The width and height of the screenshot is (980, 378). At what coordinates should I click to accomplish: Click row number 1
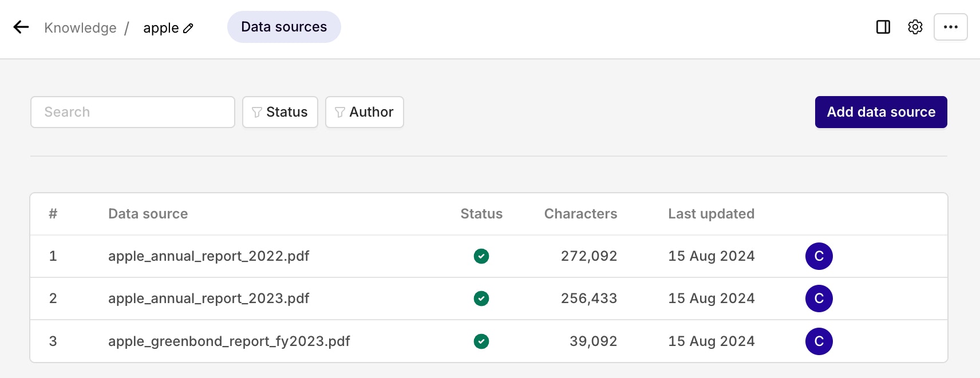click(x=53, y=256)
